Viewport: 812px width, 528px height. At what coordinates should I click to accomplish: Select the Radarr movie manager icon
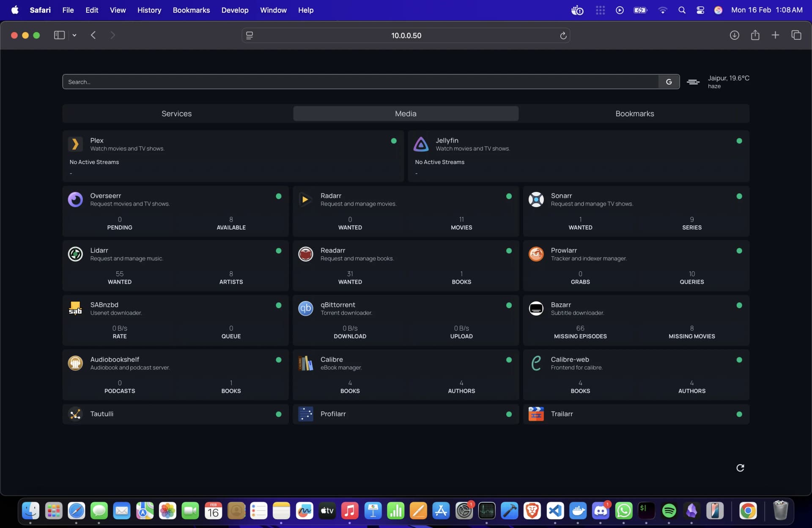click(x=305, y=200)
